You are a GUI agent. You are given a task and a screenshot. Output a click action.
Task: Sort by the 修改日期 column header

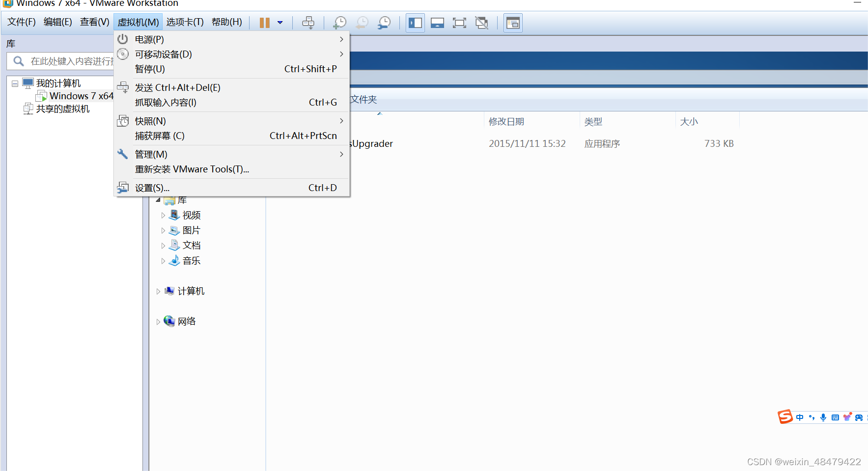[532, 121]
